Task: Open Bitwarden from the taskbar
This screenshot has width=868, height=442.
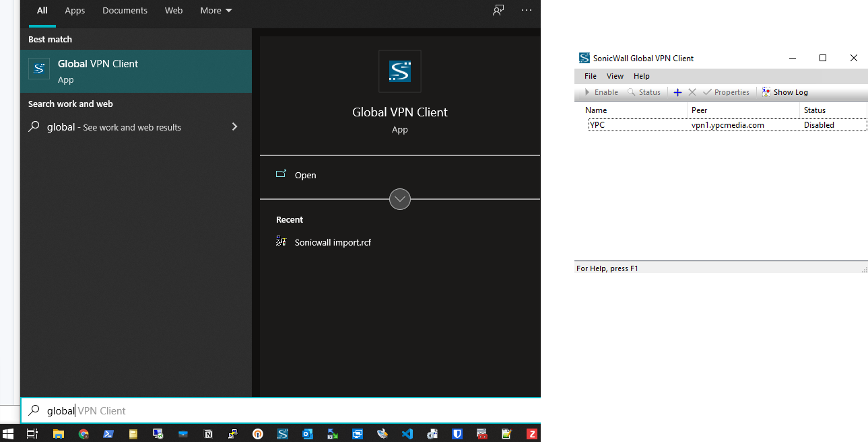Action: point(457,434)
